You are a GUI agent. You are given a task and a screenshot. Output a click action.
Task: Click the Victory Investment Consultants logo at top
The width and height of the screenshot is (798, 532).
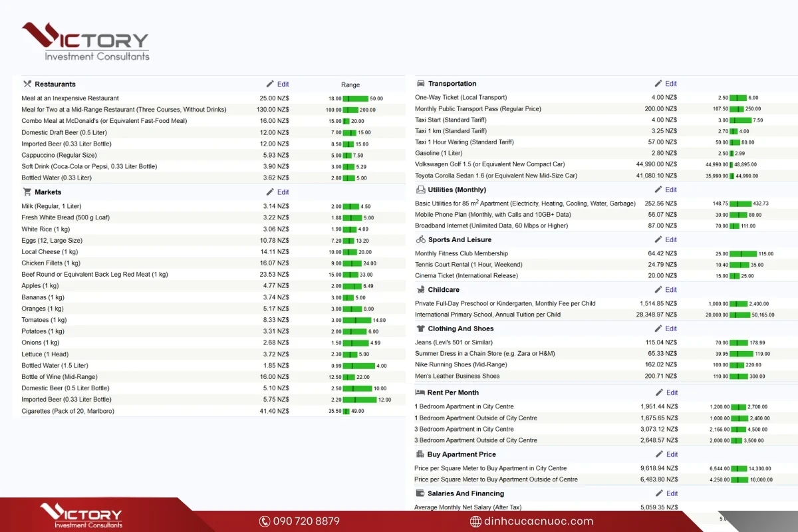pos(85,41)
